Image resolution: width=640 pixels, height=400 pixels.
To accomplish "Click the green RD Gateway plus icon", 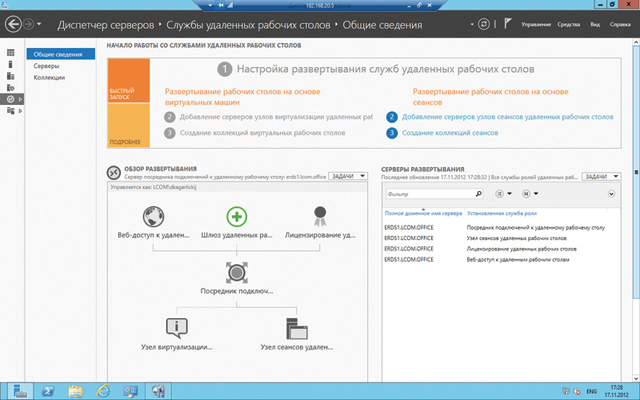I will pos(236,216).
